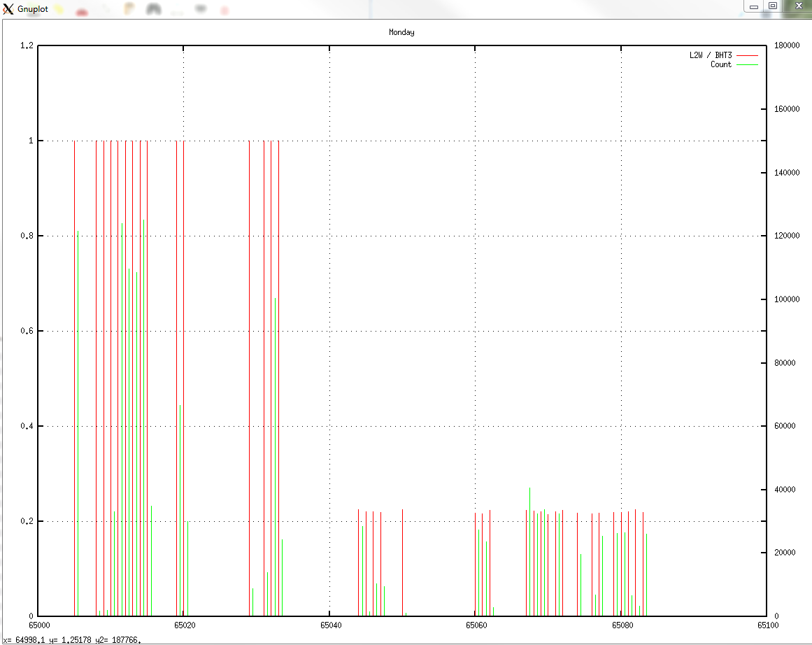Click the Gnuplot window title text

33,9
